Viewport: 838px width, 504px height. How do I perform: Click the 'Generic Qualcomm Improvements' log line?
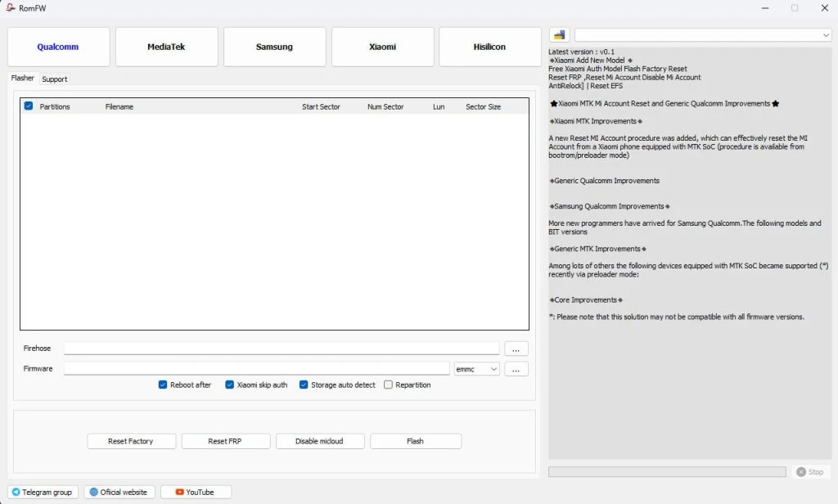point(605,181)
